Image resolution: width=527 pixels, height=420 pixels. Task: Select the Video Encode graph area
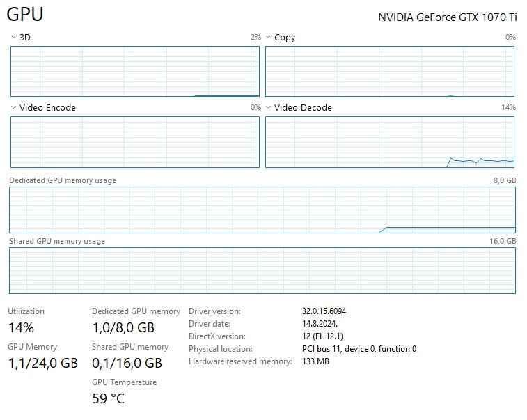click(135, 142)
